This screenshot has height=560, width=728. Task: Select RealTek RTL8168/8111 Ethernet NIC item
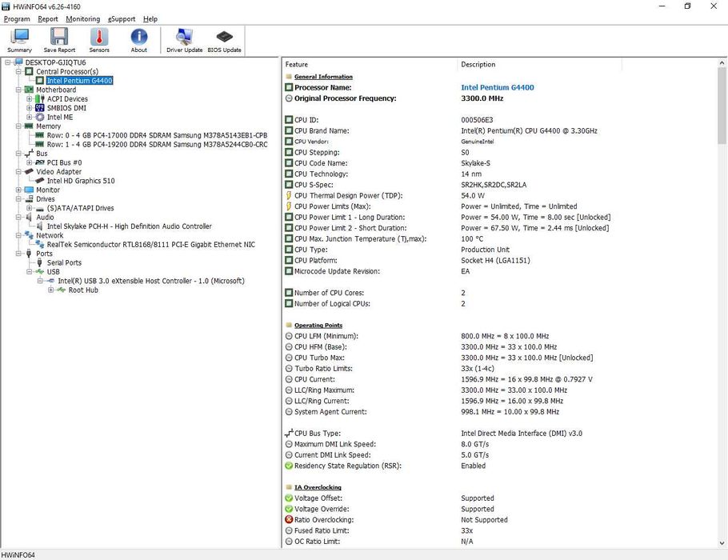pyautogui.click(x=151, y=244)
